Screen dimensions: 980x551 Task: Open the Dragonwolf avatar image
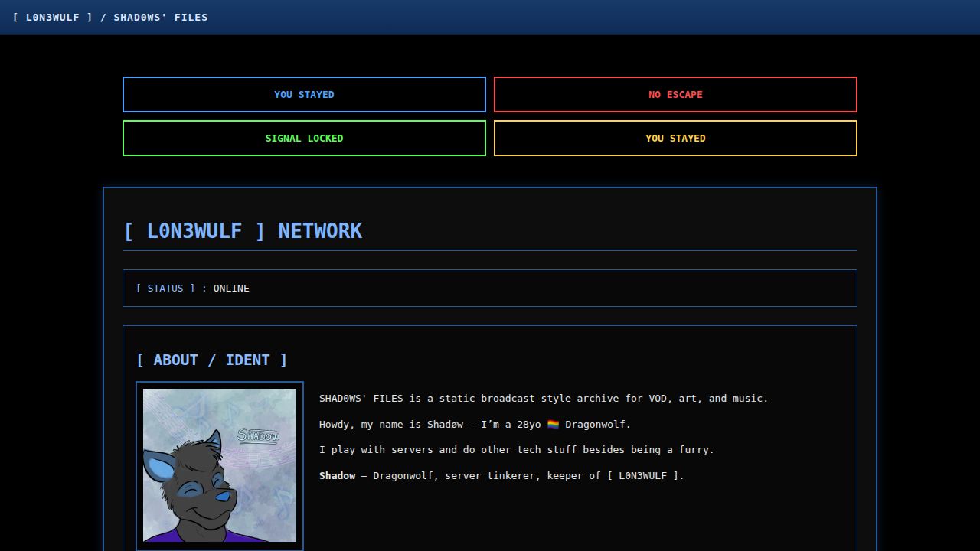(220, 465)
